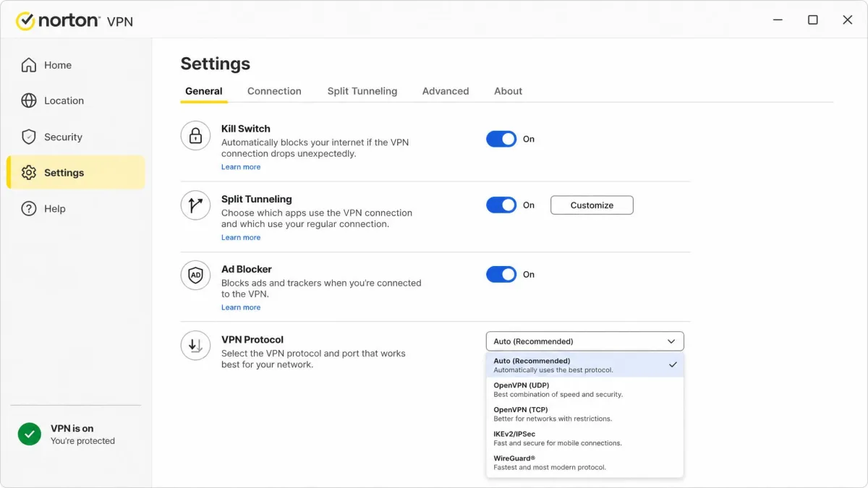Select Settings in the sidebar
The width and height of the screenshot is (868, 488).
pos(75,173)
